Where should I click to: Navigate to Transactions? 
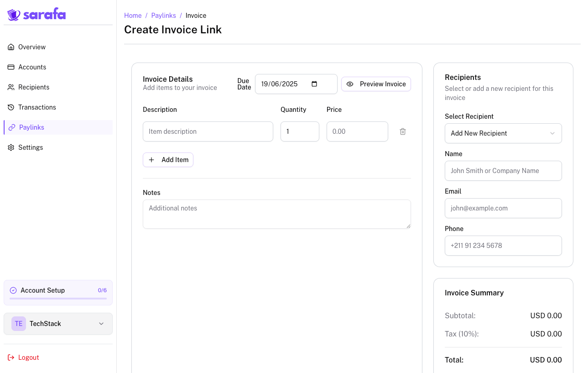pyautogui.click(x=58, y=107)
